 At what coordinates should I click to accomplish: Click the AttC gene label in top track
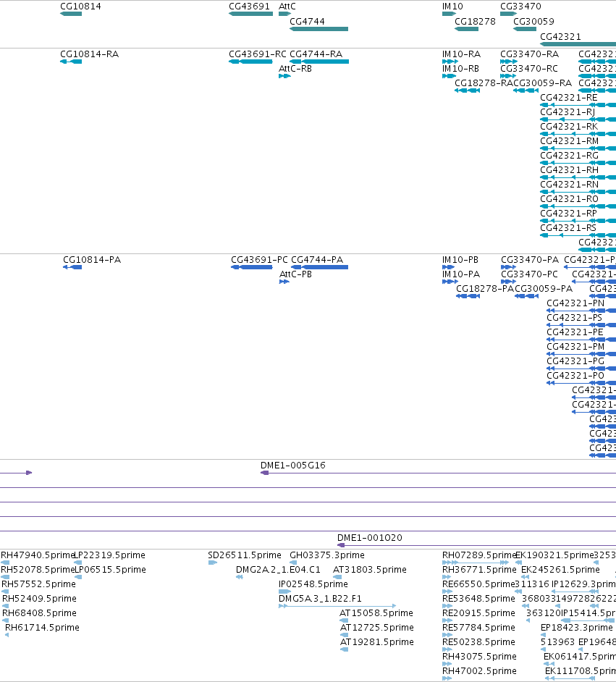pyautogui.click(x=287, y=7)
